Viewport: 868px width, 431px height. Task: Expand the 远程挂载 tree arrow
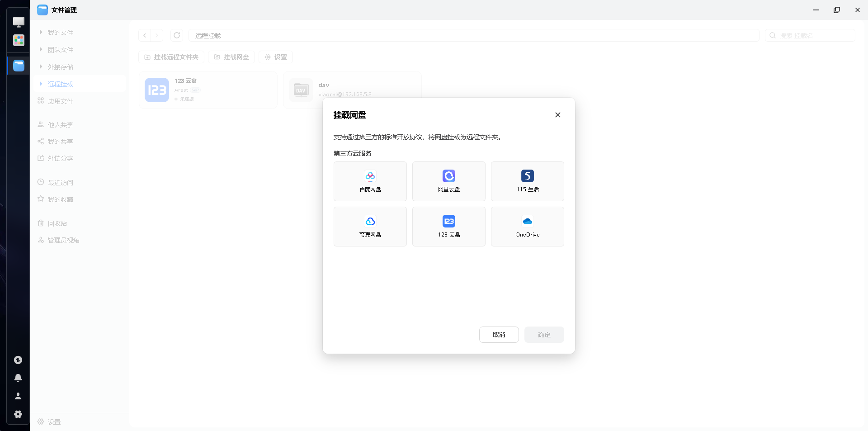click(41, 84)
